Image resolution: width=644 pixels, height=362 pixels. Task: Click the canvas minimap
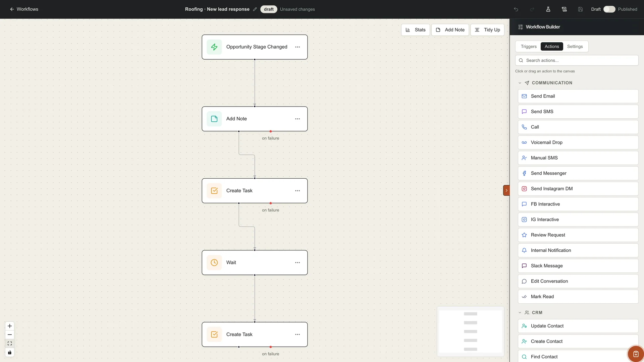[x=470, y=331]
